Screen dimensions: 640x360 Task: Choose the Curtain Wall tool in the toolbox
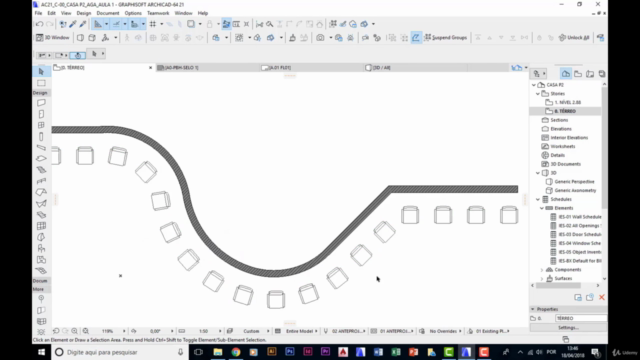(x=41, y=226)
